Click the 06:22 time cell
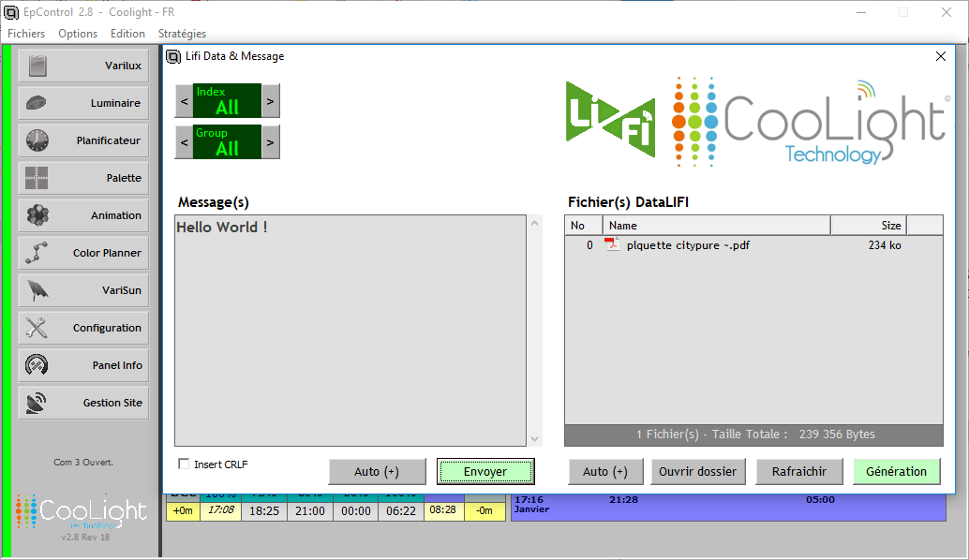 401,510
